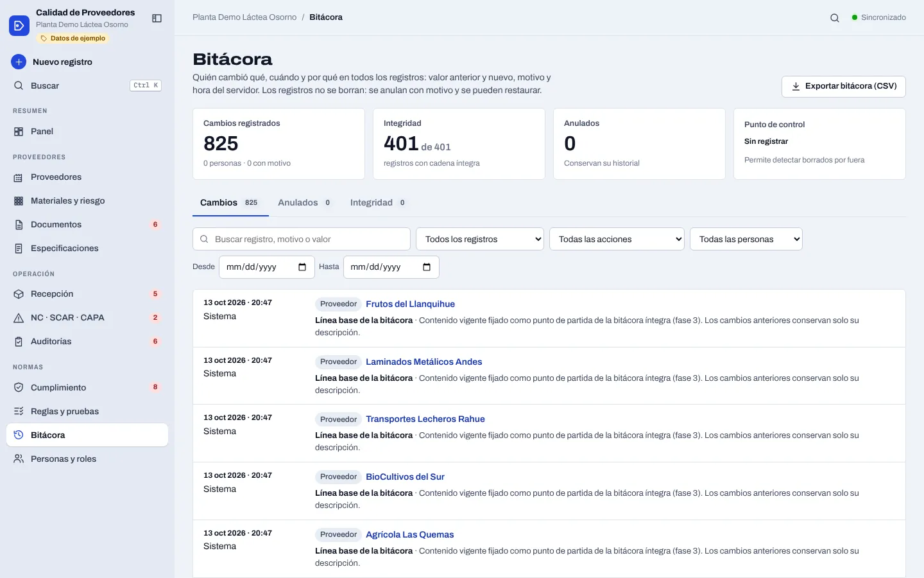Open the Todos los registros dropdown

click(x=480, y=239)
